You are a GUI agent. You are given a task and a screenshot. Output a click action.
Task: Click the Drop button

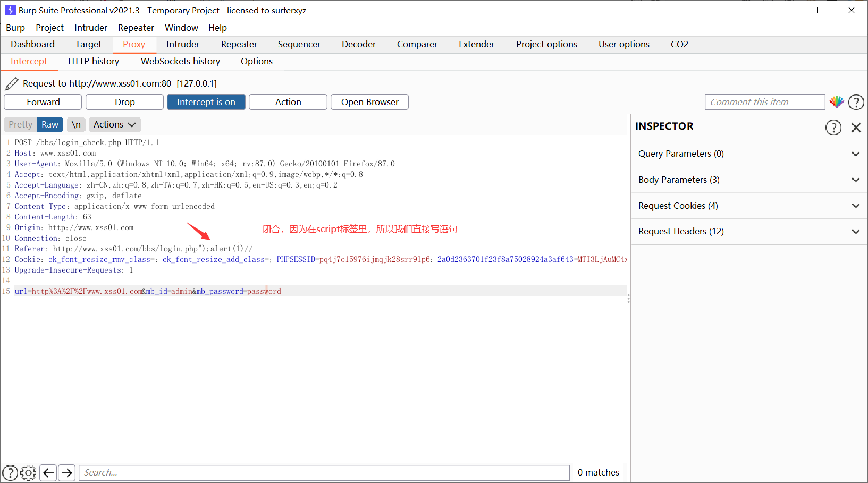tap(125, 102)
